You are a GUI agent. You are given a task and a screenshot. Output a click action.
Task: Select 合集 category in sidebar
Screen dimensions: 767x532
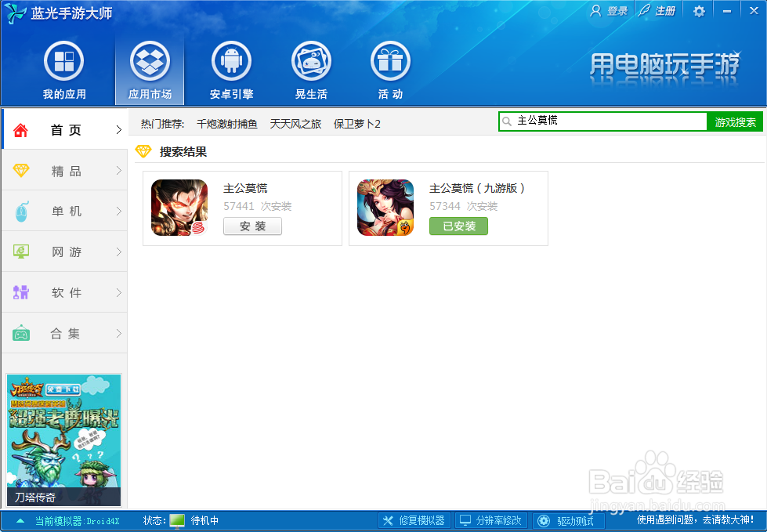point(64,334)
